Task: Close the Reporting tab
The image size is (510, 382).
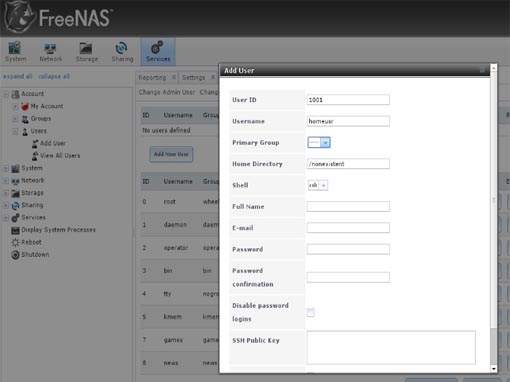Action: (174, 77)
